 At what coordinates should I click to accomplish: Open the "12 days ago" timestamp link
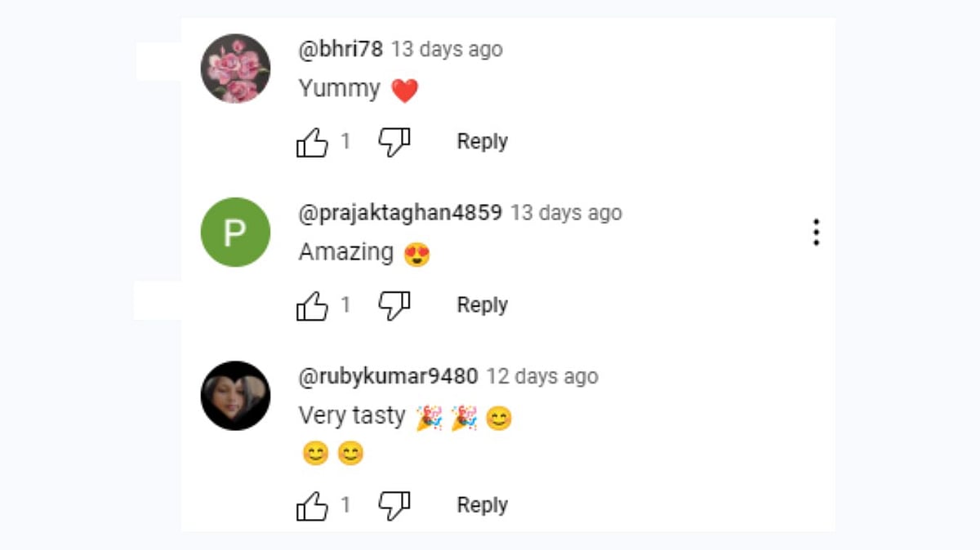tap(542, 376)
